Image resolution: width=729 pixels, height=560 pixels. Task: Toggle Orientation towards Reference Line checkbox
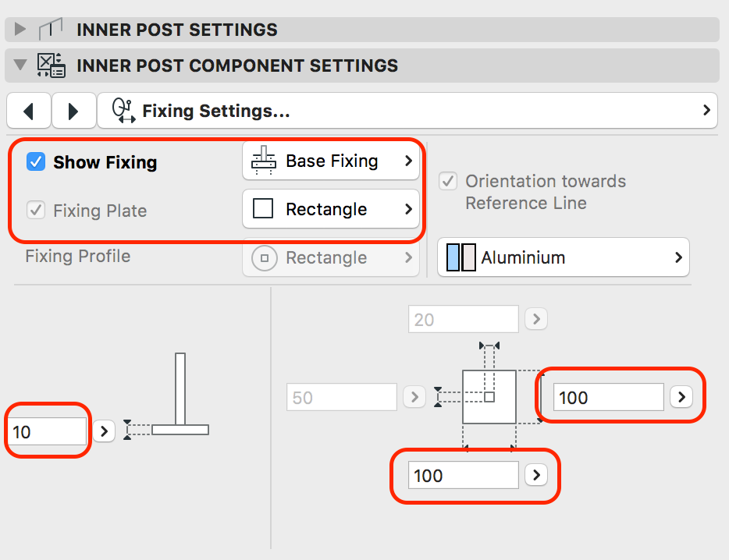[448, 182]
